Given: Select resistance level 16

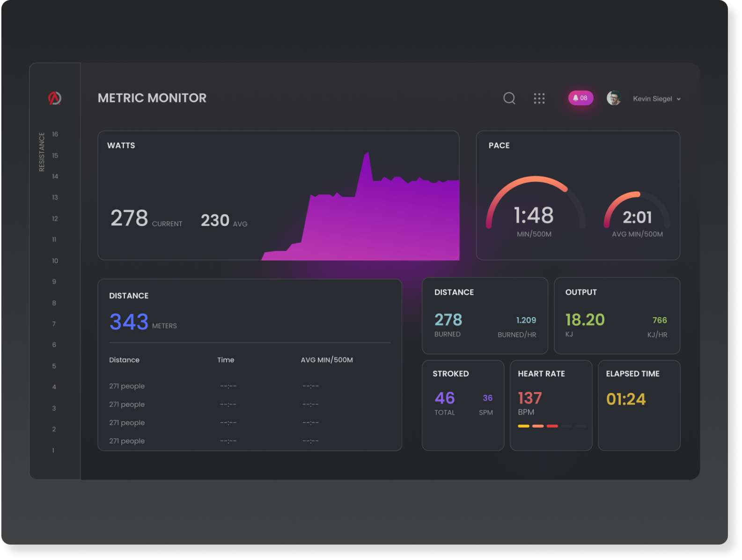Looking at the screenshot, I should (55, 134).
